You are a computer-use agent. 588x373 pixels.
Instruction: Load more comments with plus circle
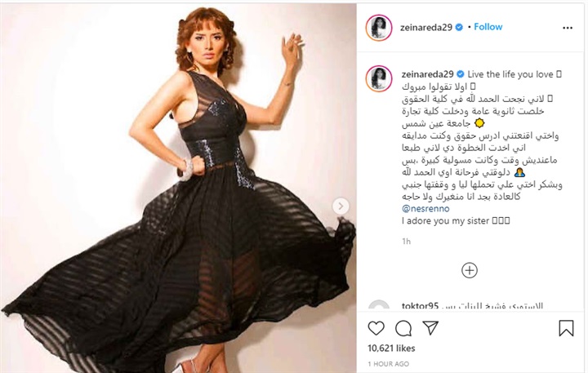tap(470, 270)
